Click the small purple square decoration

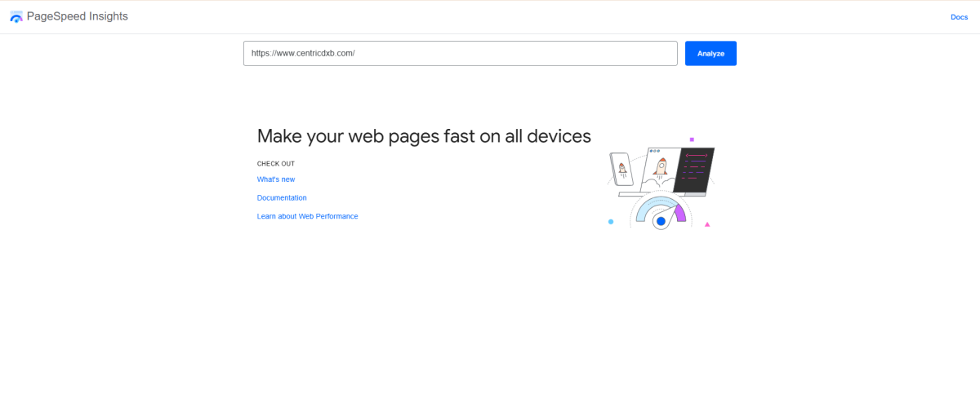click(x=692, y=139)
